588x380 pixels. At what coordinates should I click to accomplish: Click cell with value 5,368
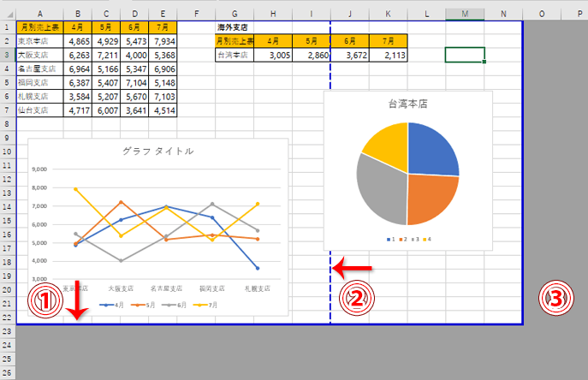[163, 55]
